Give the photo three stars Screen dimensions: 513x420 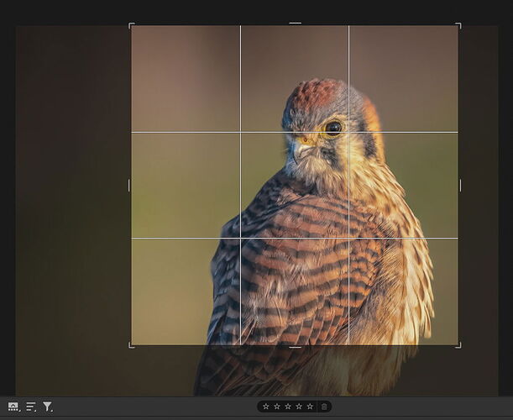(x=288, y=407)
